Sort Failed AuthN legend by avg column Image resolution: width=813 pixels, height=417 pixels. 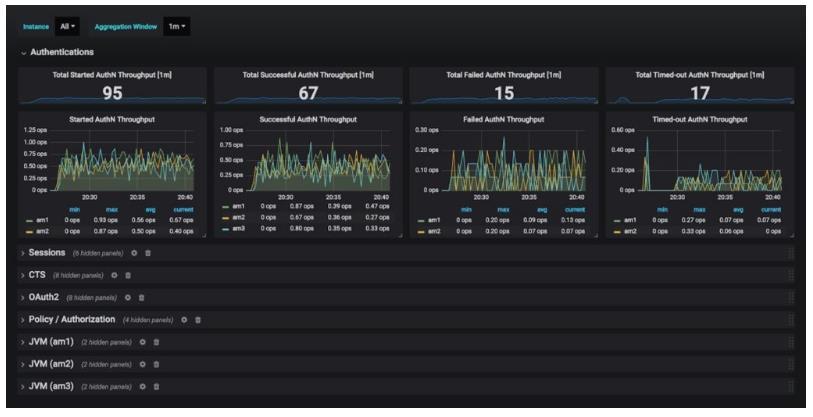tap(542, 210)
